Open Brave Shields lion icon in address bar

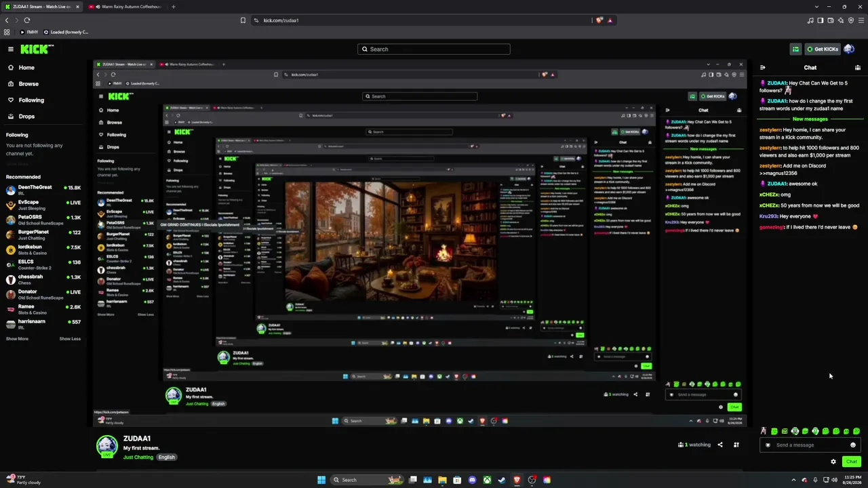[599, 20]
